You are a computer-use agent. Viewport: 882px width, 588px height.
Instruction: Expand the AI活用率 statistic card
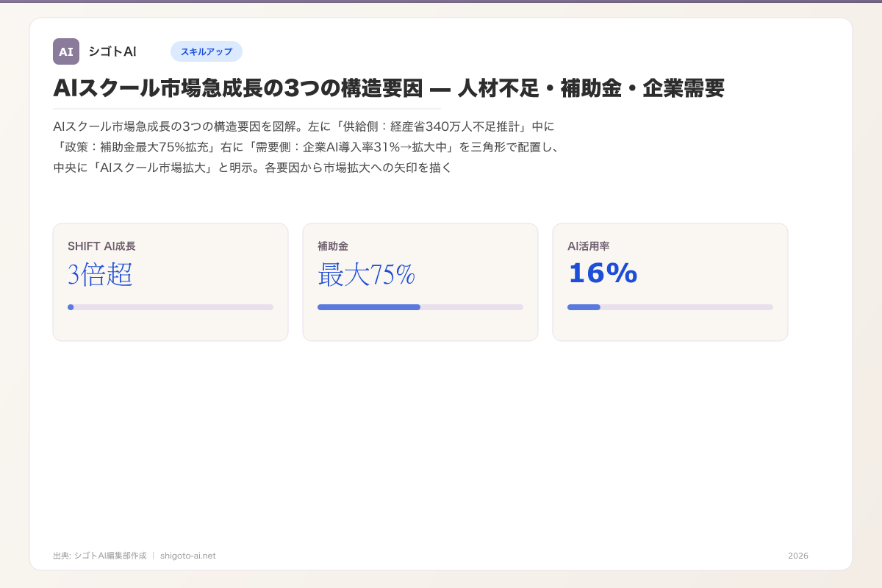point(670,282)
